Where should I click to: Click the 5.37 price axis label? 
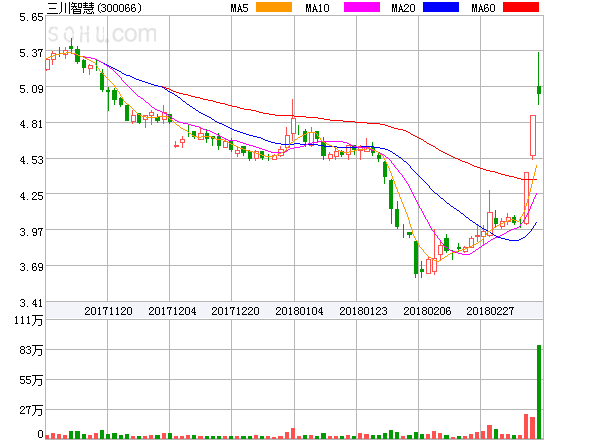pyautogui.click(x=31, y=53)
